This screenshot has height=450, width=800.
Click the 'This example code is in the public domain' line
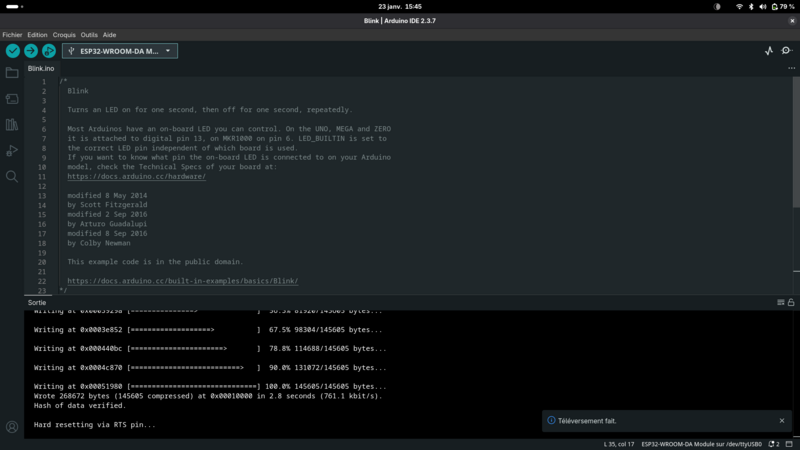click(x=155, y=262)
